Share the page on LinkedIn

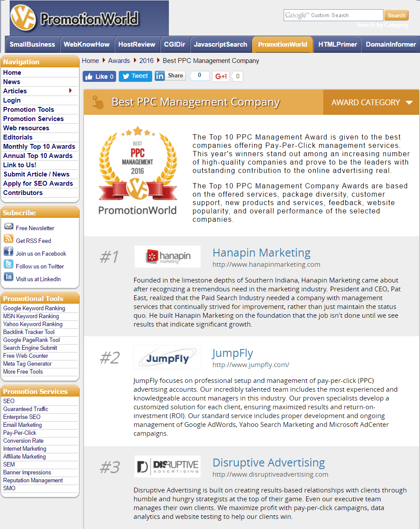tap(170, 76)
